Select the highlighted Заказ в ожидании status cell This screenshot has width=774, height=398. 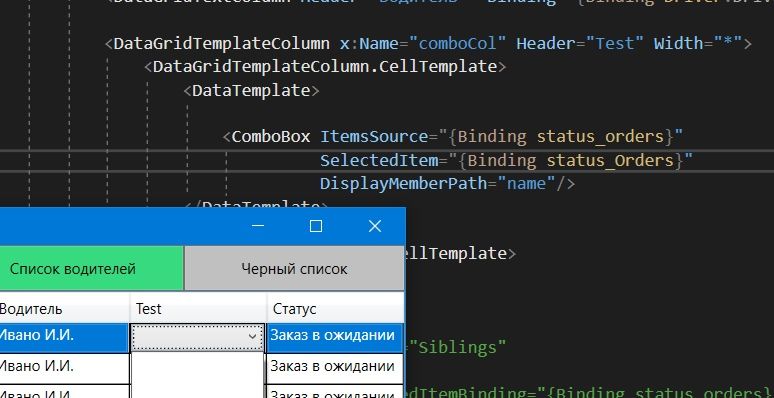click(x=335, y=337)
